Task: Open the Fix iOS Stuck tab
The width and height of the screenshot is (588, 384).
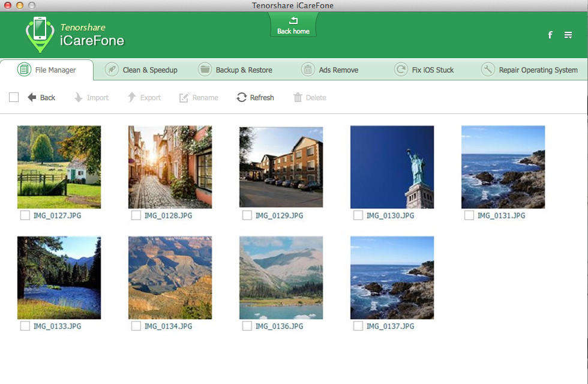Action: tap(424, 70)
